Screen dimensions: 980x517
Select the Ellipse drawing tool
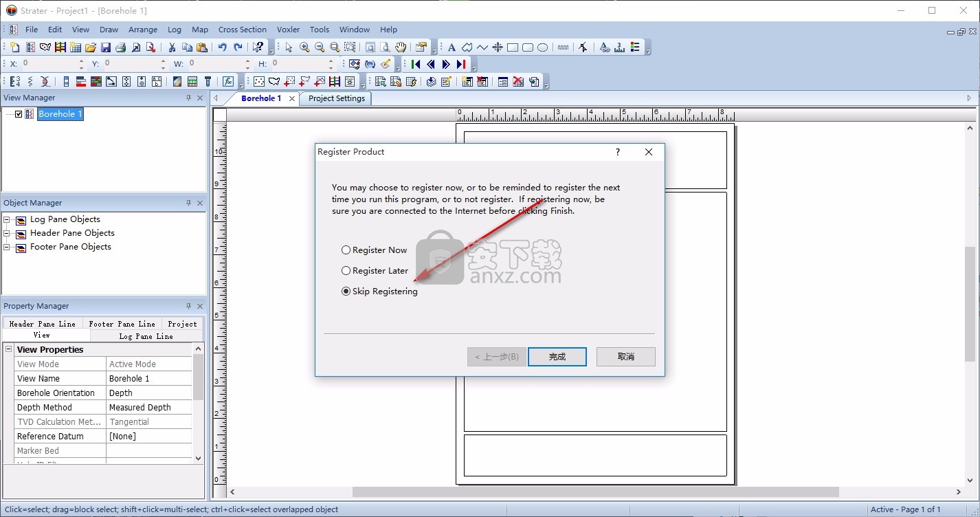(543, 47)
